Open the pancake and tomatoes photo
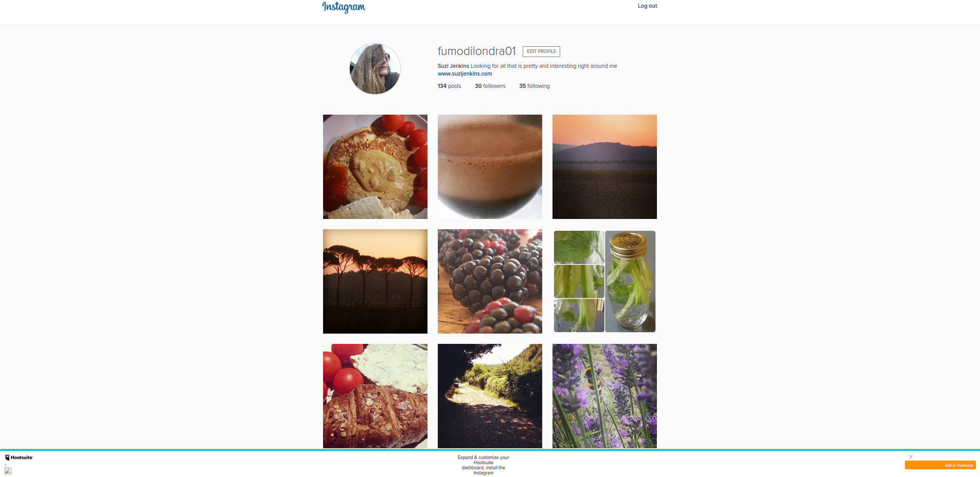This screenshot has width=980, height=477. pos(375,167)
